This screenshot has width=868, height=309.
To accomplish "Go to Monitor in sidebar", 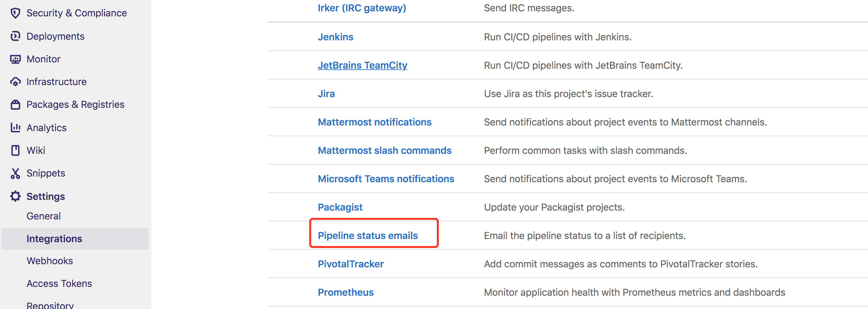I will point(43,59).
